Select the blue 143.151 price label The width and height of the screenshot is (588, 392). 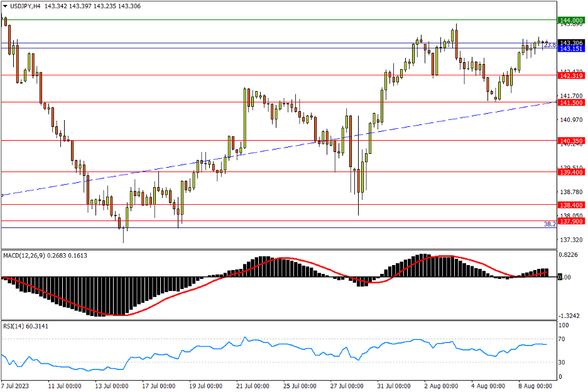(571, 49)
